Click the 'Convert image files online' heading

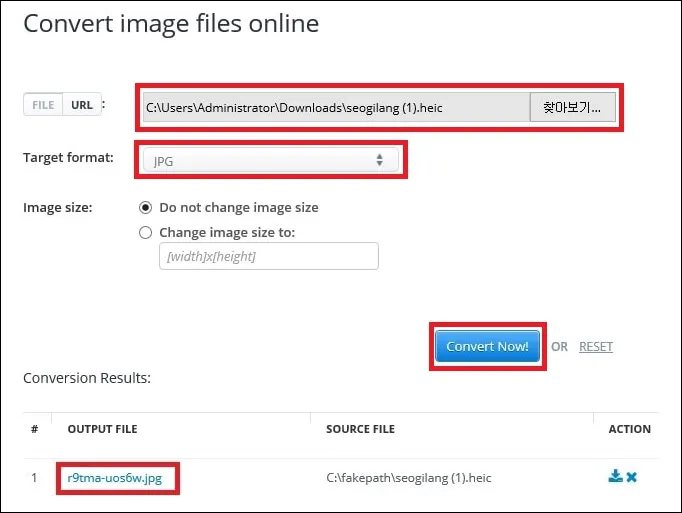[171, 24]
